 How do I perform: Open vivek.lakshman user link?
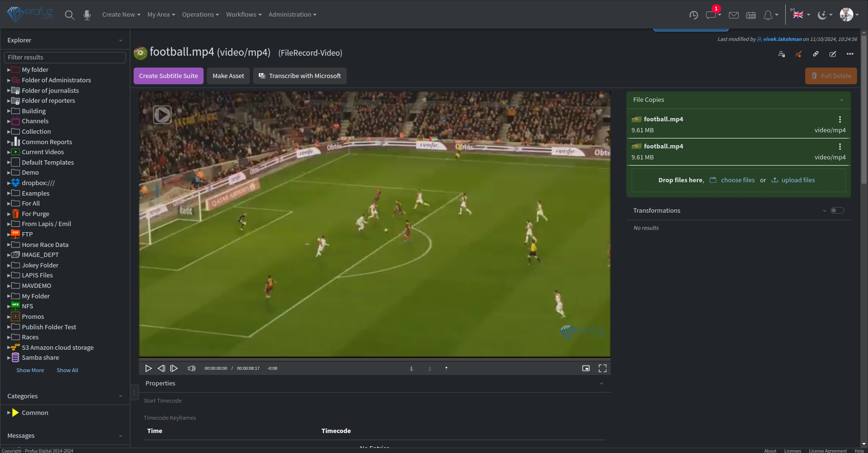coord(782,39)
